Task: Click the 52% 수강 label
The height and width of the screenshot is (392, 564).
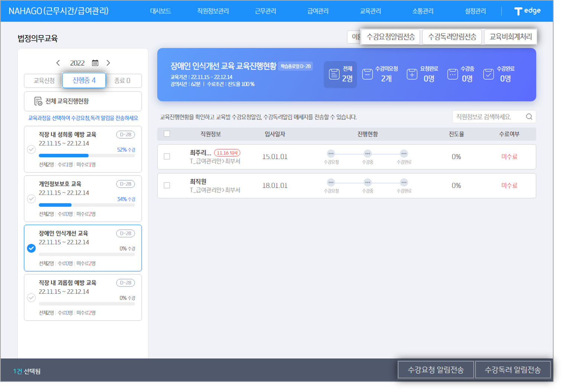Action: tap(126, 150)
